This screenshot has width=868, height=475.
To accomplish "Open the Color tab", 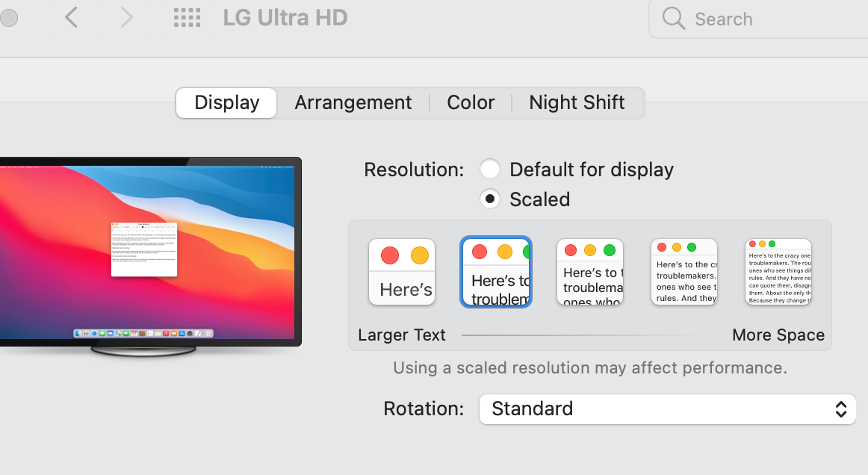I will click(x=471, y=103).
